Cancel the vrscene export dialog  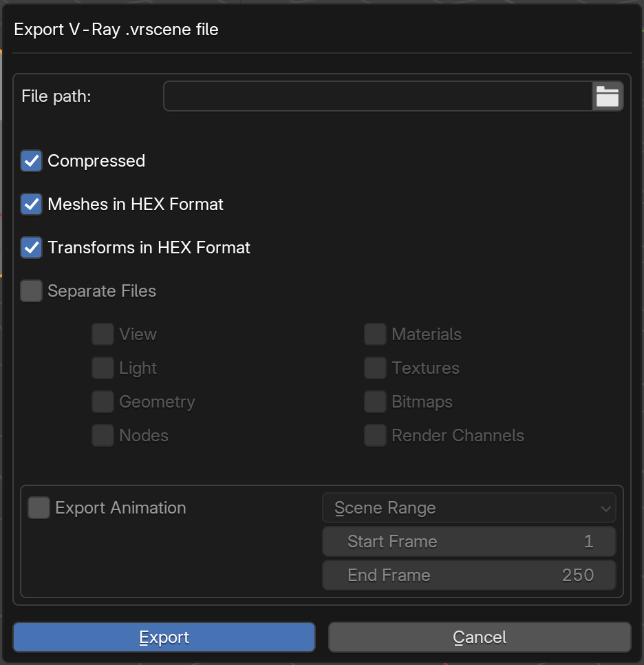[480, 637]
